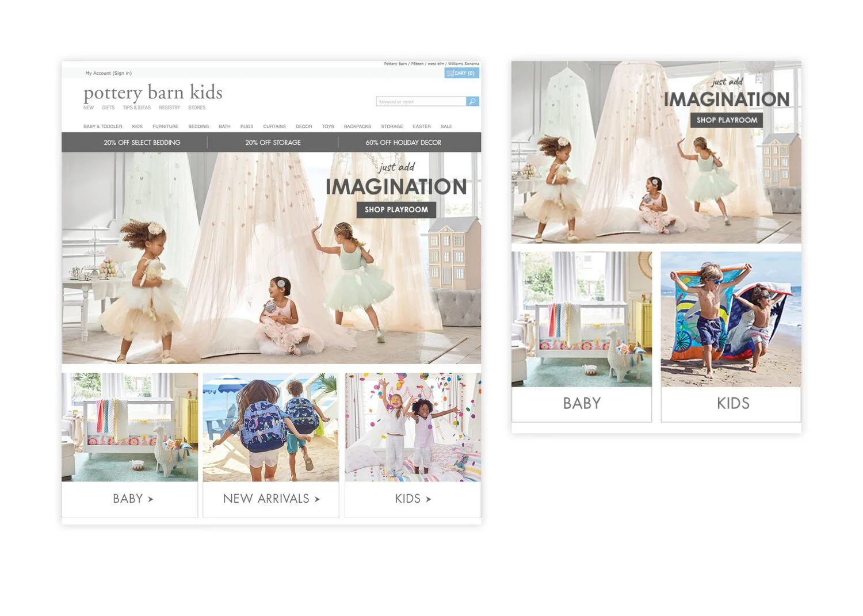Click the mobile KIDS tile label

point(733,403)
